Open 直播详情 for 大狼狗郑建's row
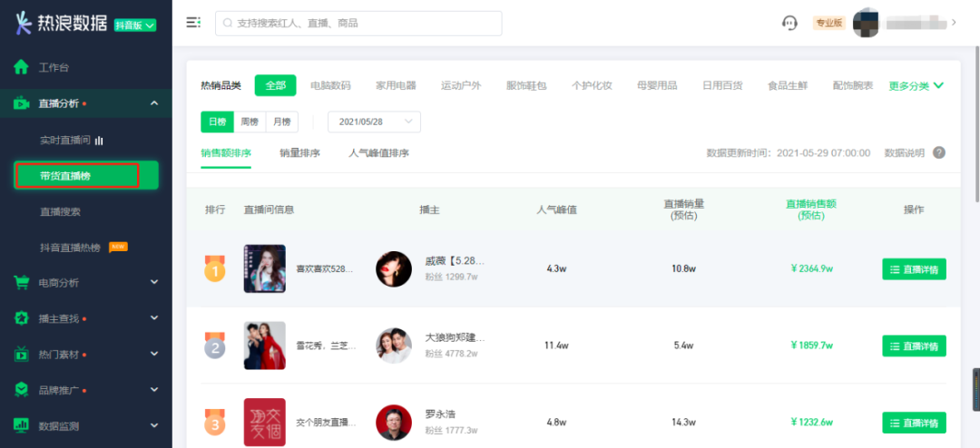The height and width of the screenshot is (448, 980). click(915, 346)
